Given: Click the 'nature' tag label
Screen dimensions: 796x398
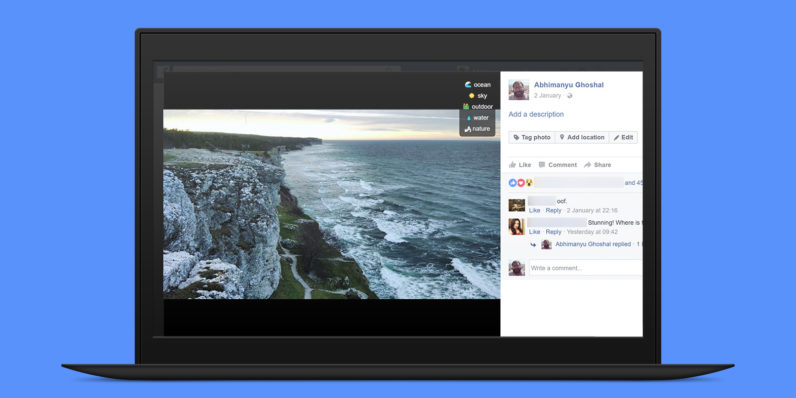Looking at the screenshot, I should click(481, 129).
